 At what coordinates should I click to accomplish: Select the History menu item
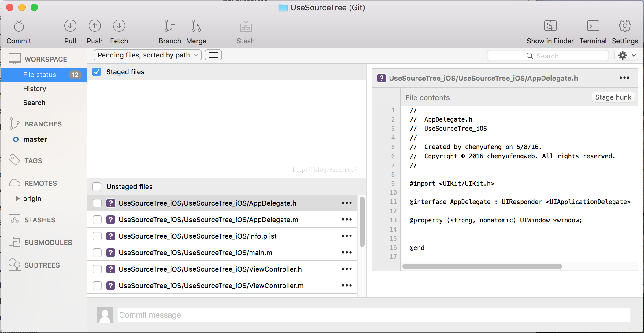tap(35, 88)
